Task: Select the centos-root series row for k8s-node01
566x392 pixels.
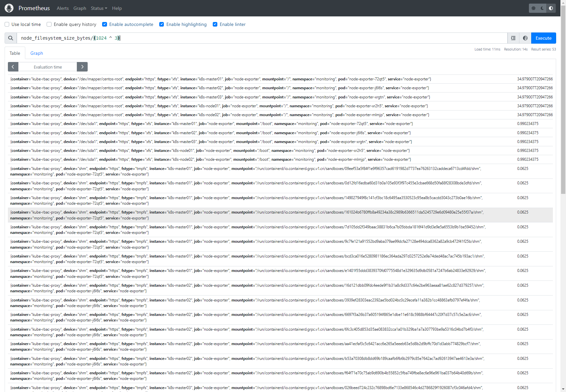Action: 280,106
